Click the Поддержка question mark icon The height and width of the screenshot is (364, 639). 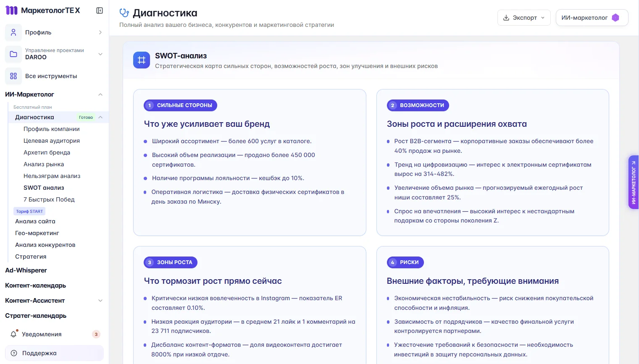[13, 353]
